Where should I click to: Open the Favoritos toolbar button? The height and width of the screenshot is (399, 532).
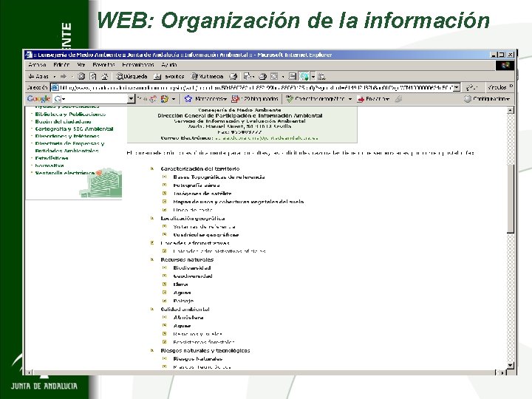pos(168,76)
